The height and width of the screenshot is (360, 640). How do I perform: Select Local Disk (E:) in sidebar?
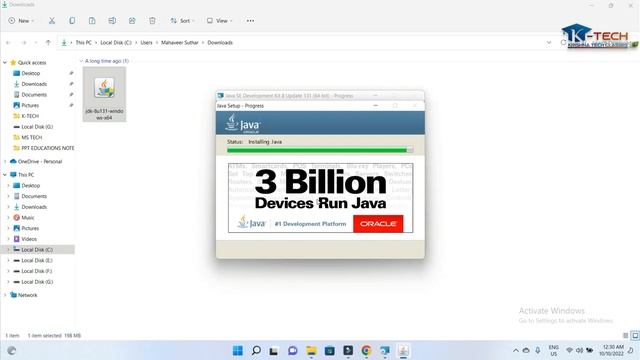click(x=38, y=260)
